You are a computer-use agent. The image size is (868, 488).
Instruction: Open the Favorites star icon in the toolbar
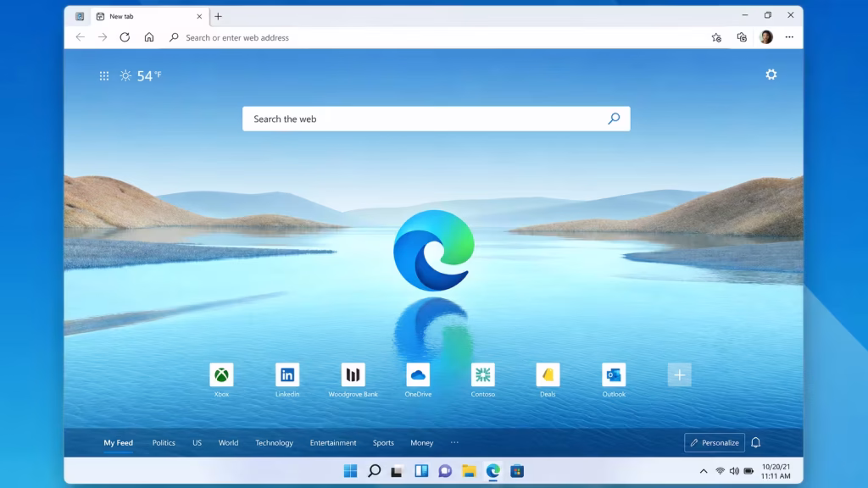(x=716, y=37)
